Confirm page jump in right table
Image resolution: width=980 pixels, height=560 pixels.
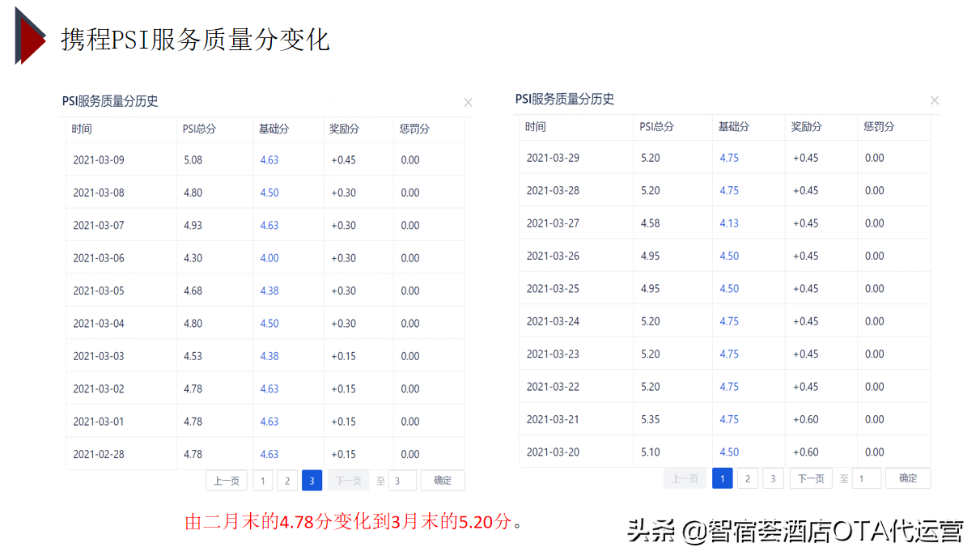point(908,478)
